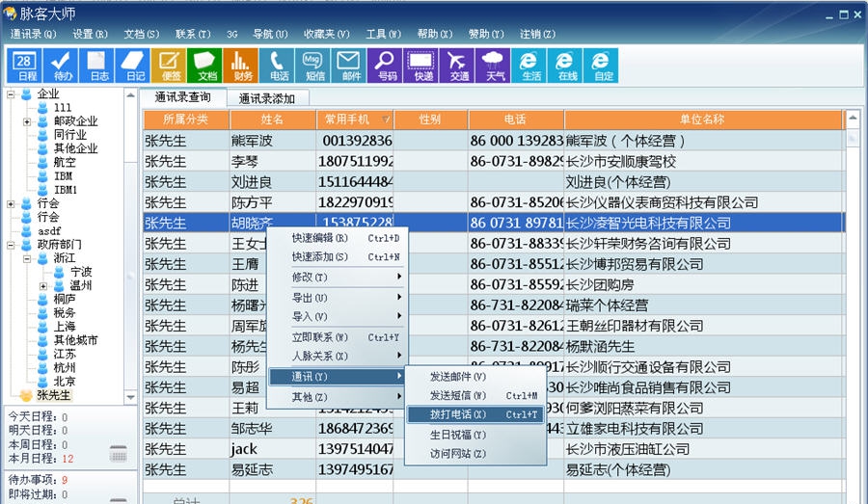868x504 pixels.
Task: Expand the 温州 tree node
Action: pos(43,286)
